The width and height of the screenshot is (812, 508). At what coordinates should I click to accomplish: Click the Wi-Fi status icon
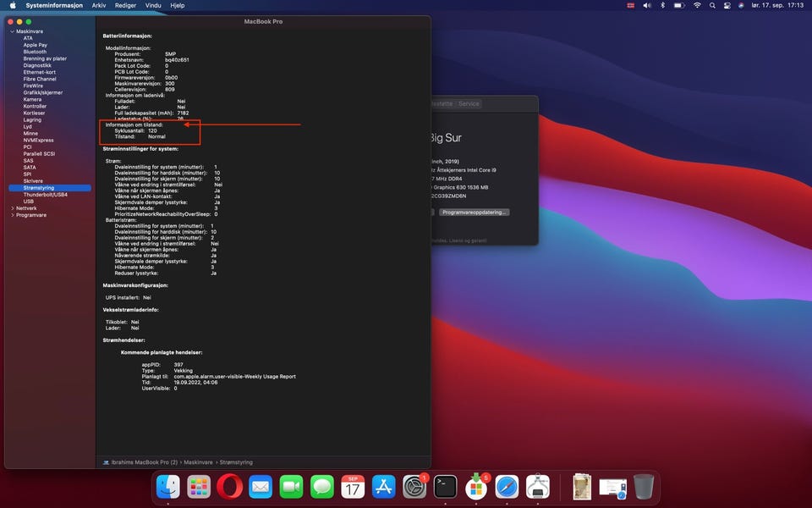[x=697, y=5]
